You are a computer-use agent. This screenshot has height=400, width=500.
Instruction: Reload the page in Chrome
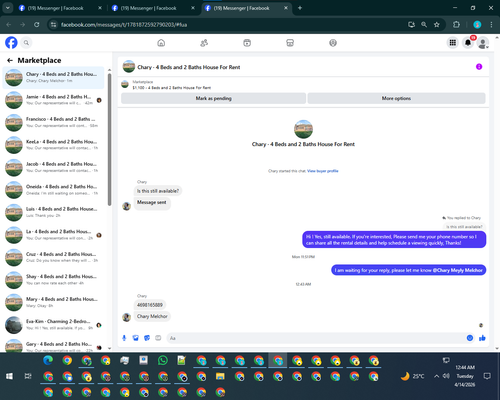click(37, 24)
